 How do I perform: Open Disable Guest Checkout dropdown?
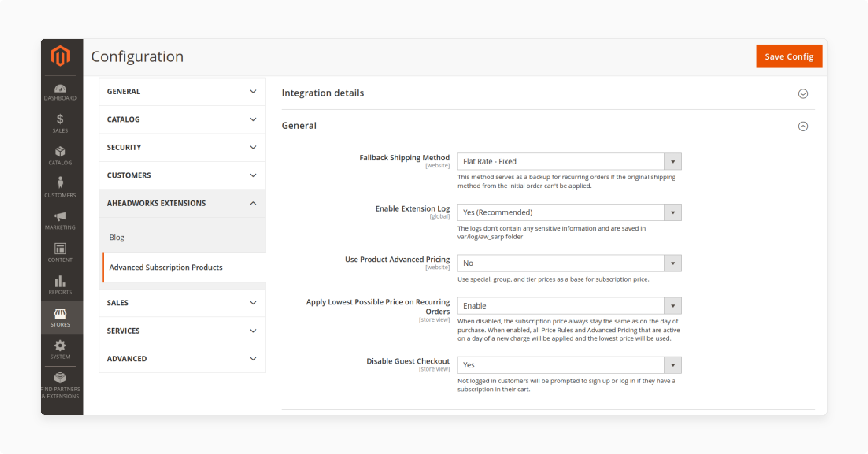569,365
